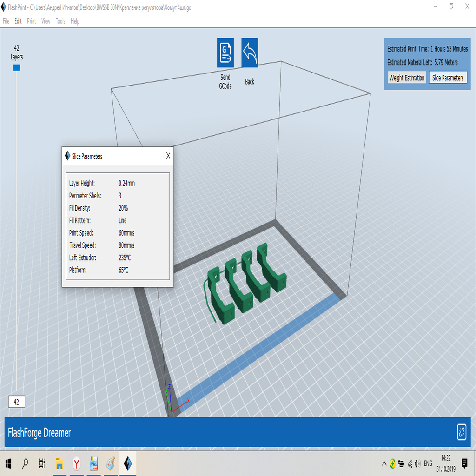Image resolution: width=476 pixels, height=476 pixels.
Task: Click the Layer Height value 0.24mm
Action: click(126, 183)
